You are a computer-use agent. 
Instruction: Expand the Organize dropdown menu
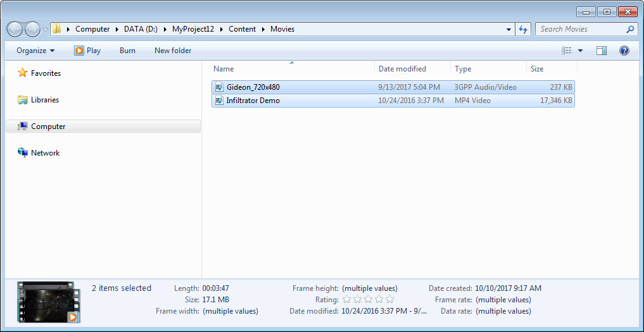tap(35, 51)
